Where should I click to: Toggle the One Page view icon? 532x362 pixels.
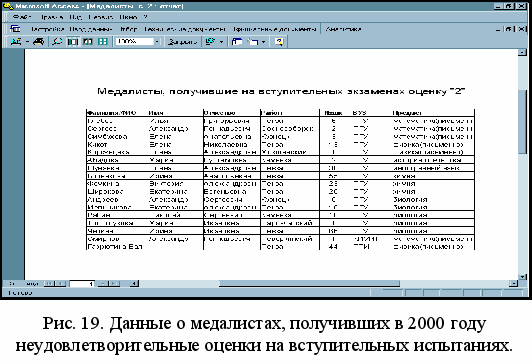73,41
